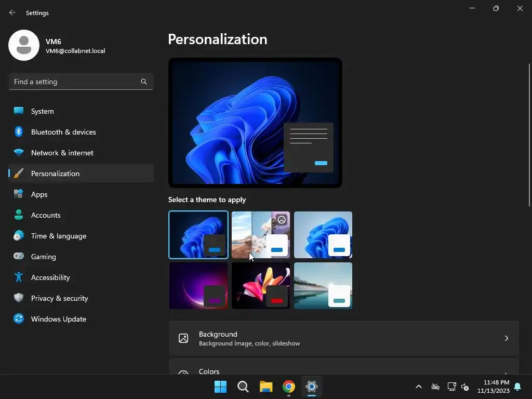The height and width of the screenshot is (399, 532).
Task: Click the VM6 user avatar picture
Action: click(24, 45)
